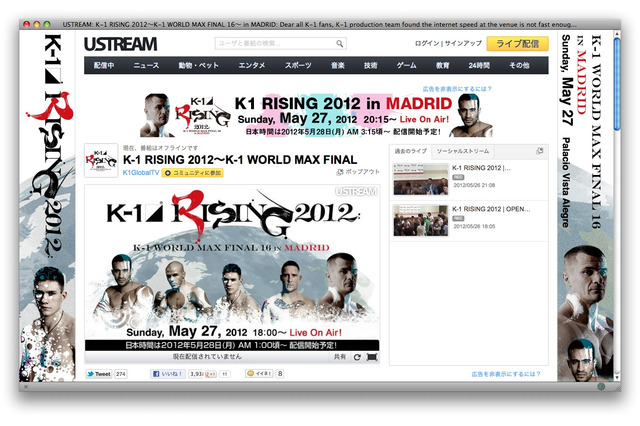Image resolution: width=640 pixels, height=426 pixels.
Task: Open the ニュース category
Action: (x=147, y=65)
